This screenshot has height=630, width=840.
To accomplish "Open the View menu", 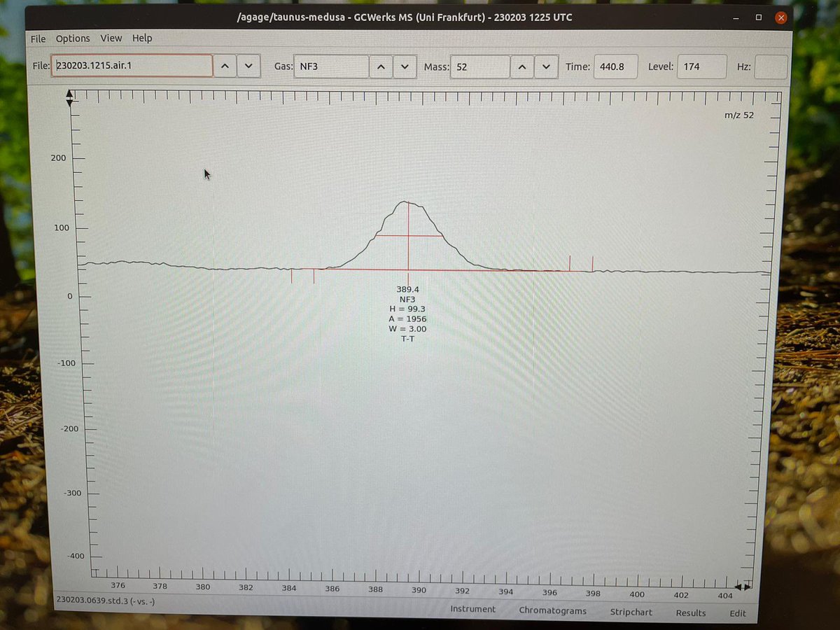I will (x=111, y=38).
